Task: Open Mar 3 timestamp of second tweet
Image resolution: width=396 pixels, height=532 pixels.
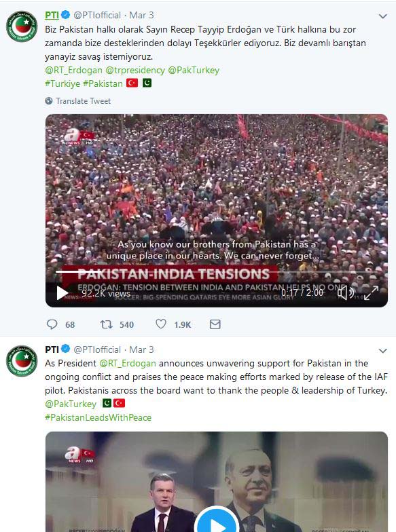Action: pyautogui.click(x=141, y=349)
